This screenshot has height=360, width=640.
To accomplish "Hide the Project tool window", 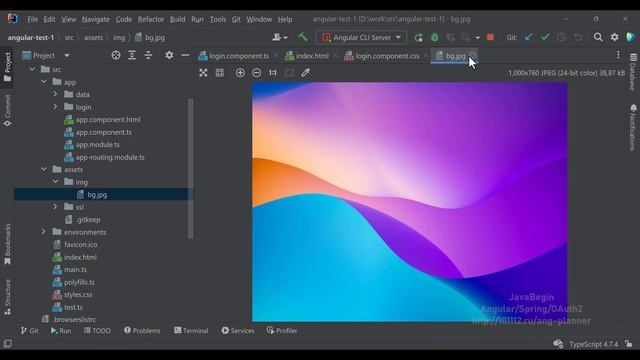I will 185,55.
